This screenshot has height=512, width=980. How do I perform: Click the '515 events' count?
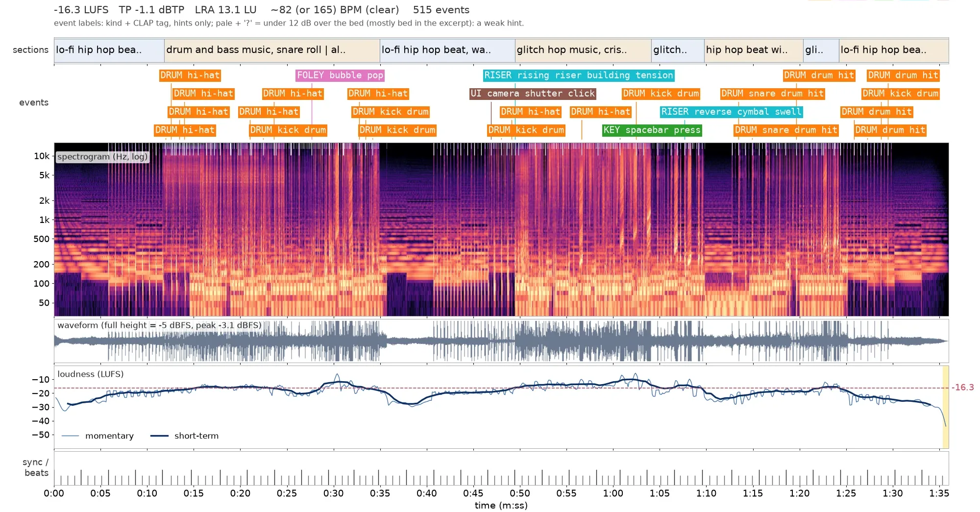coord(441,10)
